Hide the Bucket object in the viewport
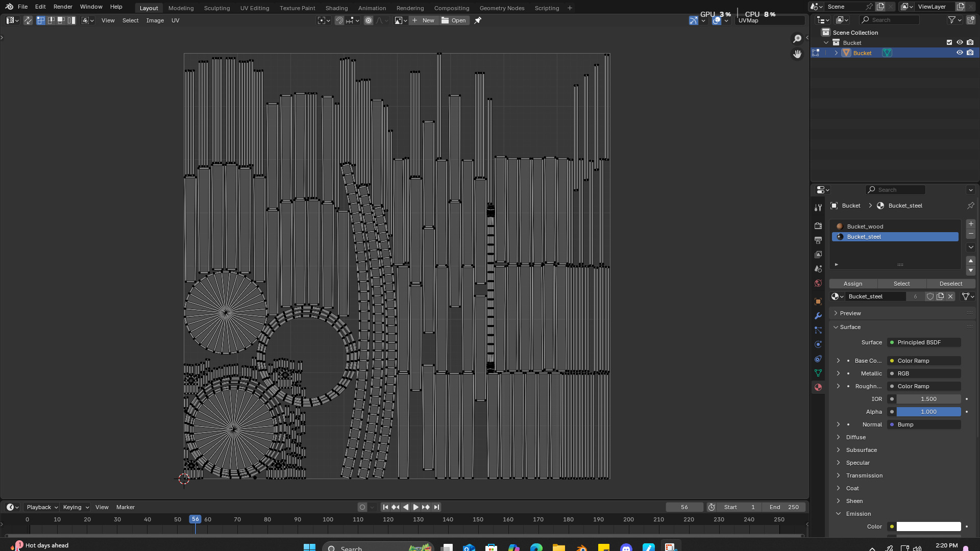The height and width of the screenshot is (551, 980). (960, 53)
